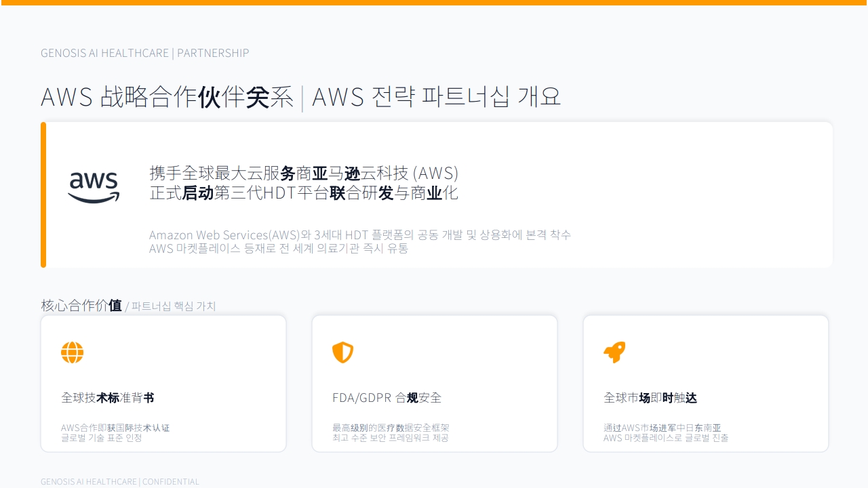The height and width of the screenshot is (488, 868).
Task: Click the 파트너십 핵심 가치 subtitle text
Action: 174,306
